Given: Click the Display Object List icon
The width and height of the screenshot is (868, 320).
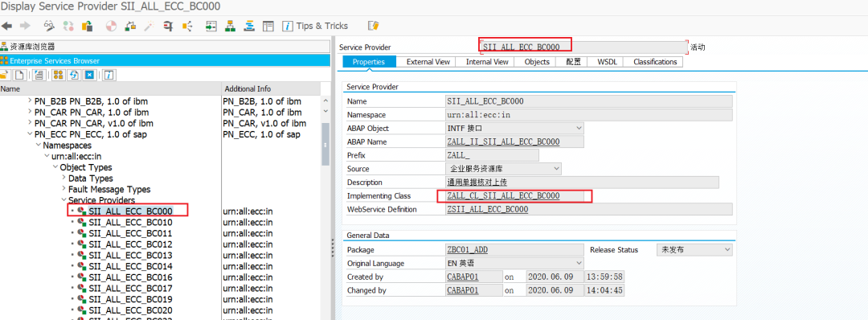Looking at the screenshot, I should [x=187, y=26].
